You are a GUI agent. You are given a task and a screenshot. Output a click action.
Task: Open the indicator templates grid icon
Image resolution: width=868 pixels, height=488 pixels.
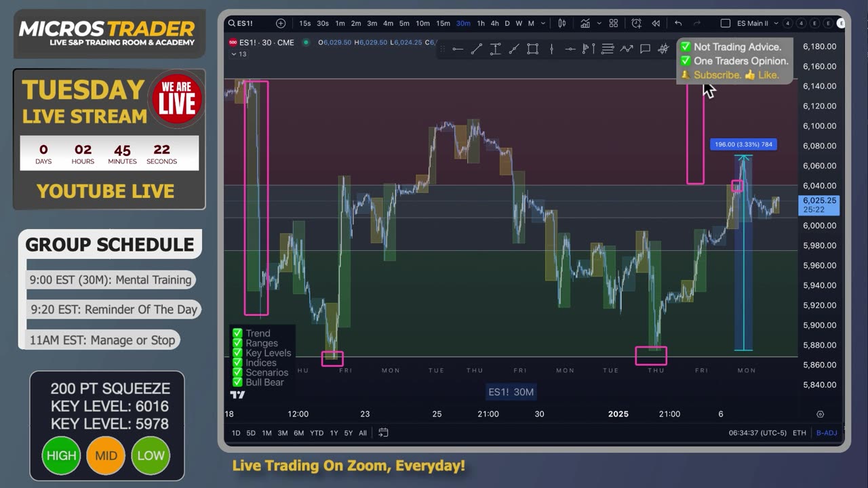[x=614, y=23]
